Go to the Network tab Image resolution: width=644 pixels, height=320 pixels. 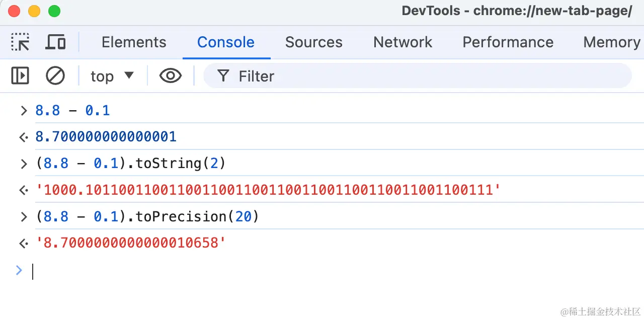pos(403,42)
